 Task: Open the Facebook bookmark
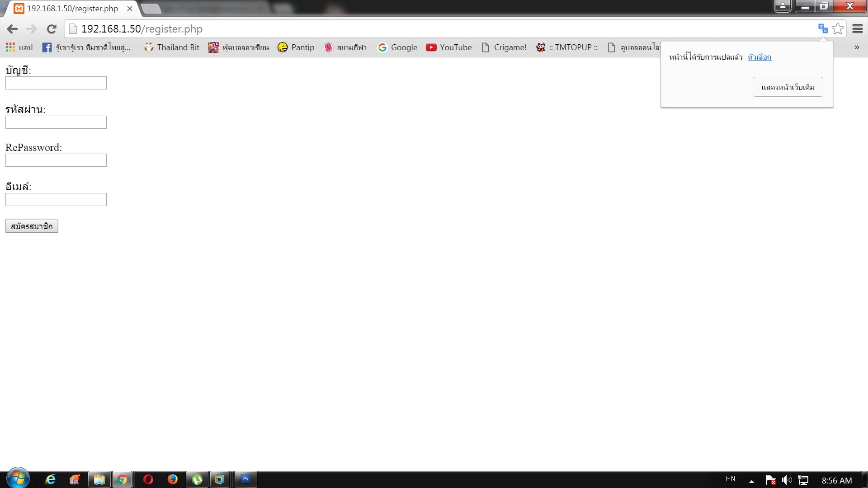coord(86,47)
